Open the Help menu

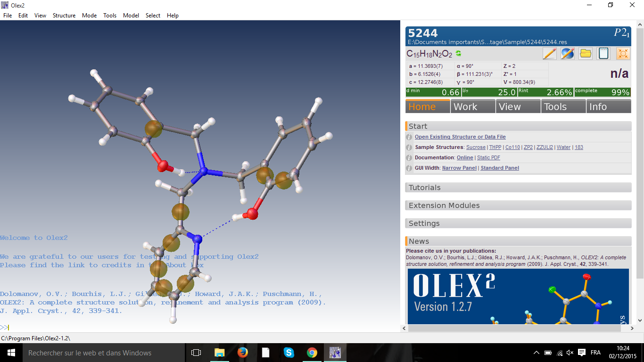click(173, 15)
